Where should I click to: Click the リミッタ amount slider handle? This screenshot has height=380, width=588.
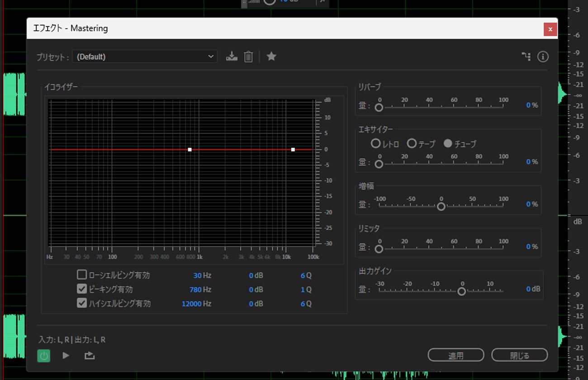click(379, 249)
